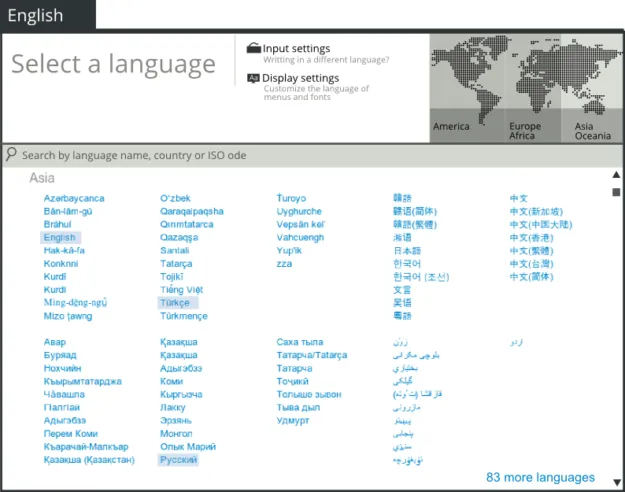
Task: Choose Tiếng Việt language
Action: (181, 290)
